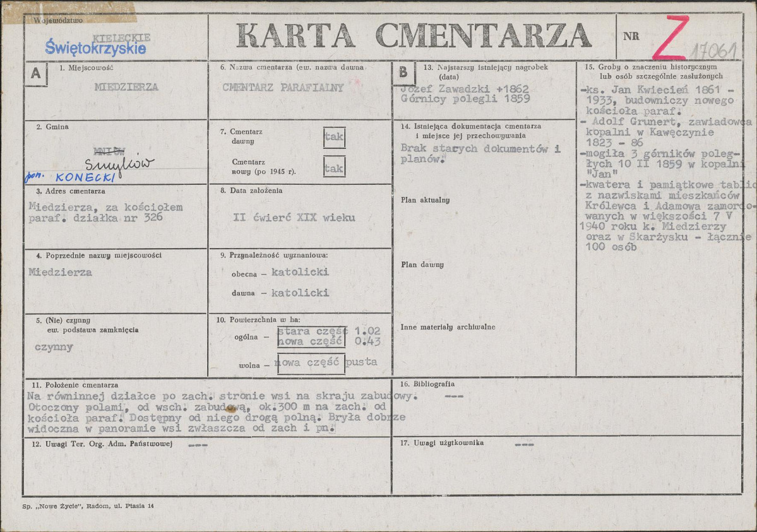Click the typed word "KIELECKIE"
Viewport: 757px width, 532px height.
tap(121, 37)
